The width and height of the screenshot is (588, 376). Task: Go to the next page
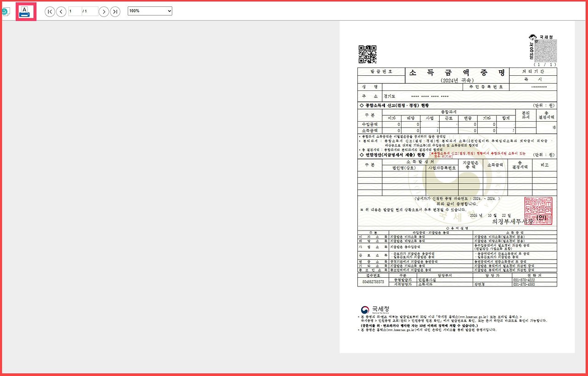104,11
